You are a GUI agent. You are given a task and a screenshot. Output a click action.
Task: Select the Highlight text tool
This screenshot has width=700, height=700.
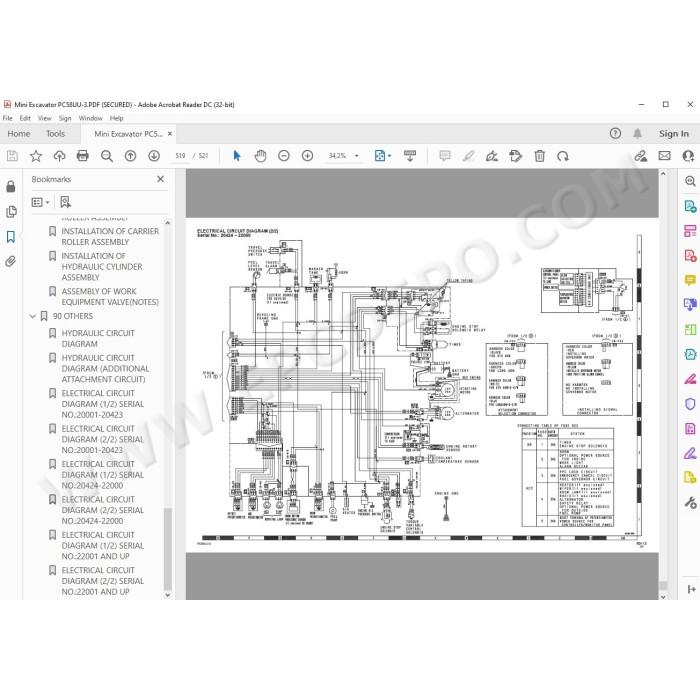tap(468, 156)
